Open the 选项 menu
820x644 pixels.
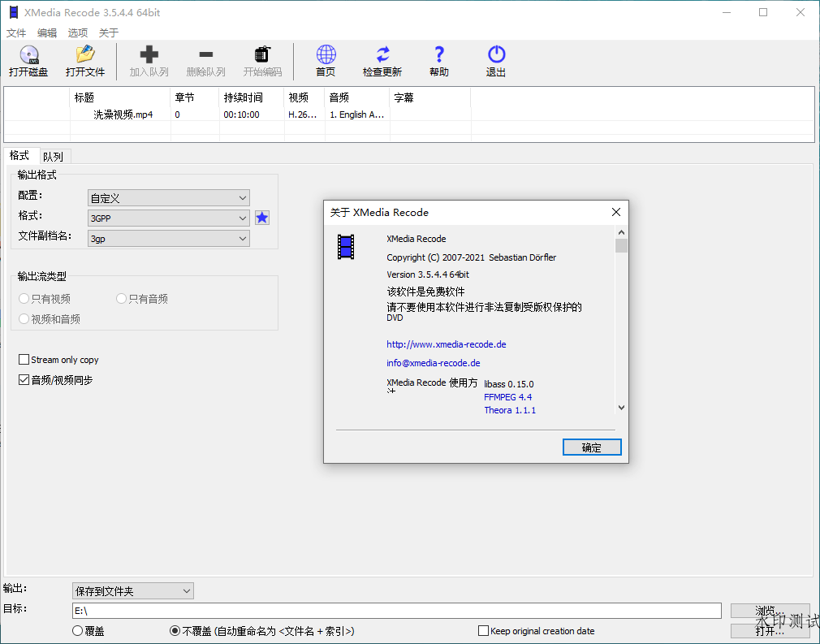pyautogui.click(x=77, y=33)
